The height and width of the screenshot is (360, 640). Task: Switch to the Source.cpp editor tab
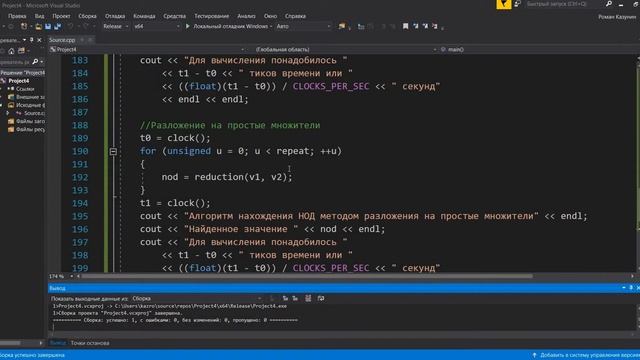(x=62, y=40)
